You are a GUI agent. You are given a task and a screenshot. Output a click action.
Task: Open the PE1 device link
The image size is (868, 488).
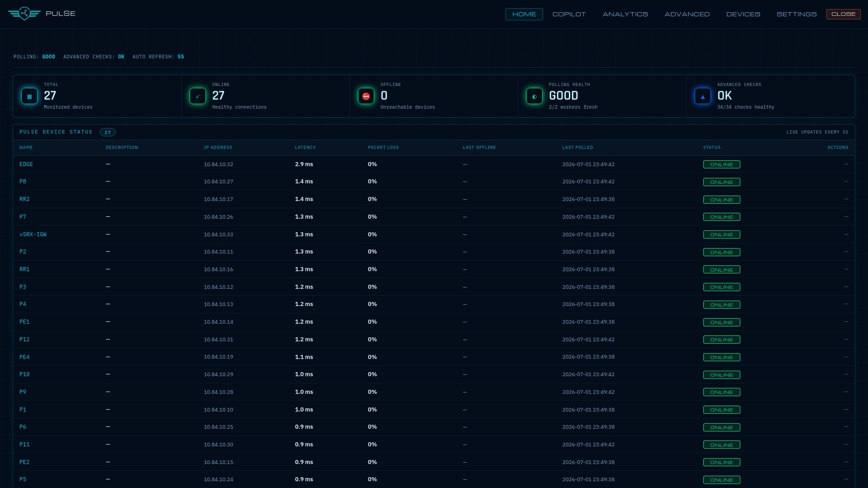point(24,322)
